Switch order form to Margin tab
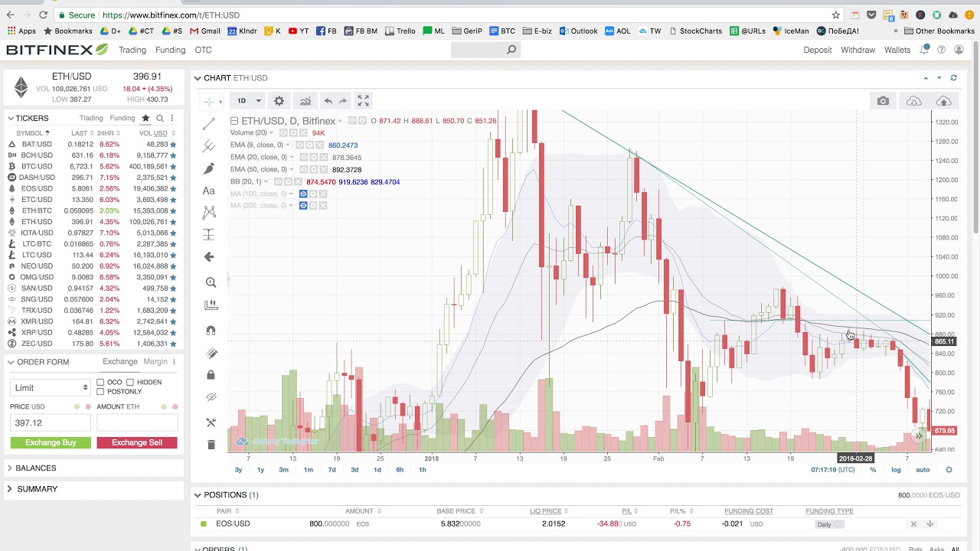The image size is (980, 551). 155,361
